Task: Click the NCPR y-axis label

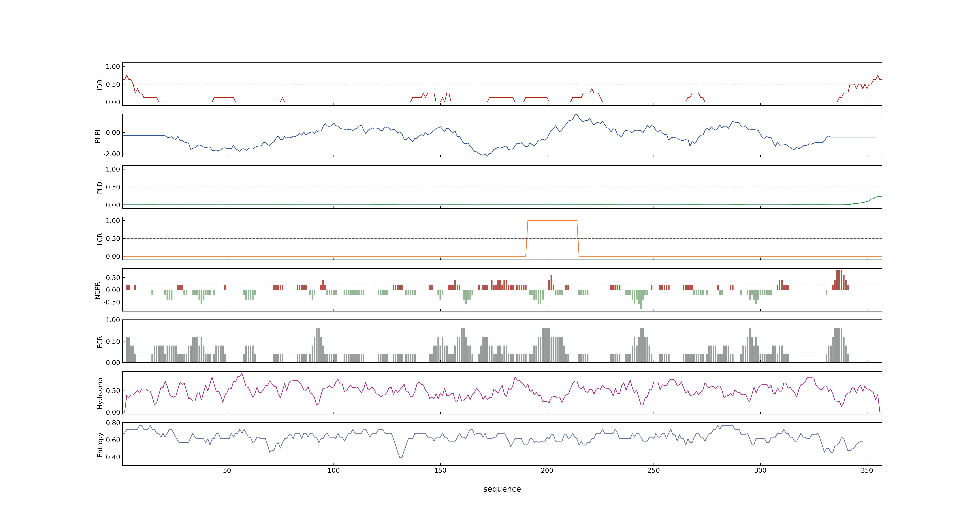Action: (x=97, y=290)
